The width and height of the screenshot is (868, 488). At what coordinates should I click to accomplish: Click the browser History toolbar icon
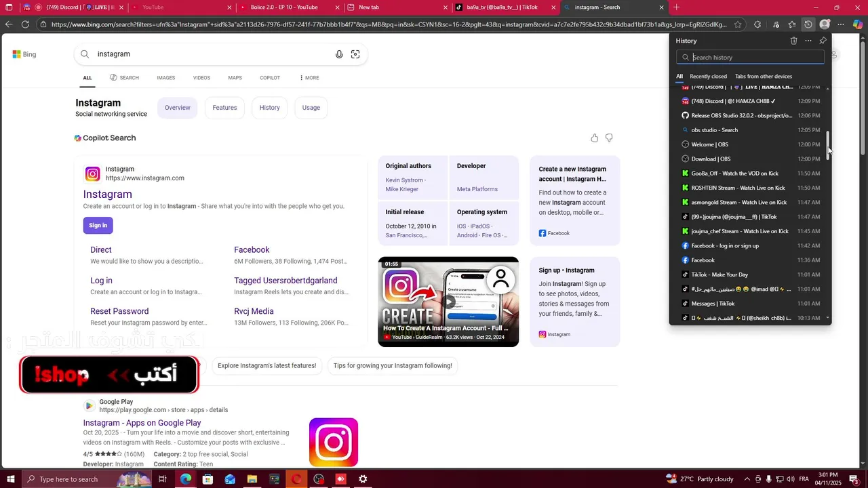808,24
